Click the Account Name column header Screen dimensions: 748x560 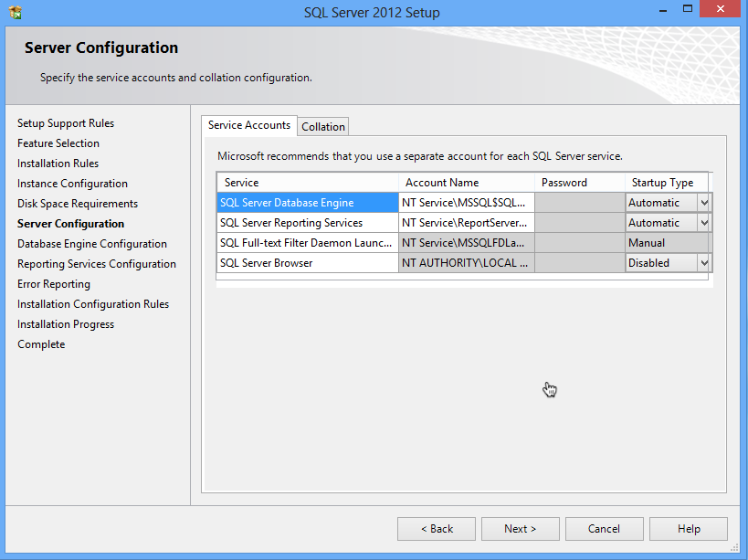tap(466, 183)
